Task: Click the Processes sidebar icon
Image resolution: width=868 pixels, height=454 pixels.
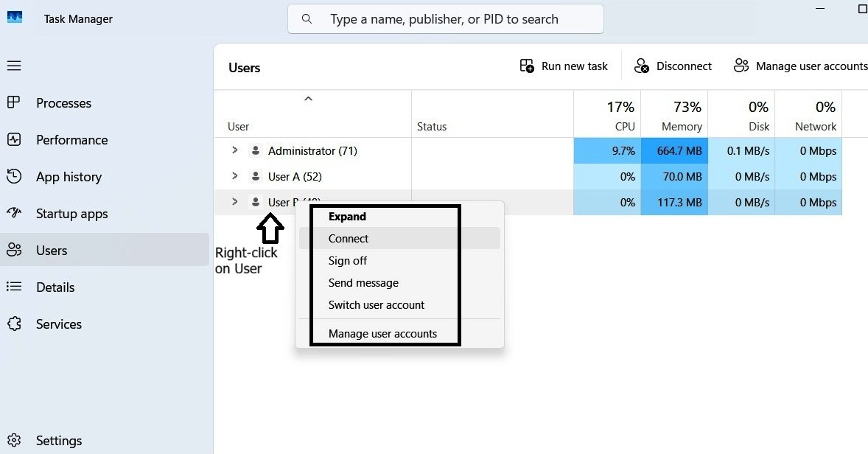Action: [14, 102]
